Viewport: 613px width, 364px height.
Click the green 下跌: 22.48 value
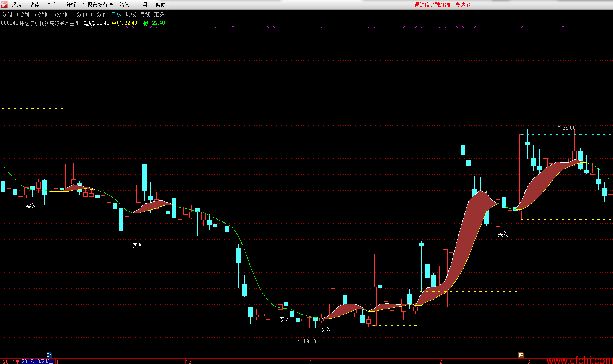tap(152, 23)
